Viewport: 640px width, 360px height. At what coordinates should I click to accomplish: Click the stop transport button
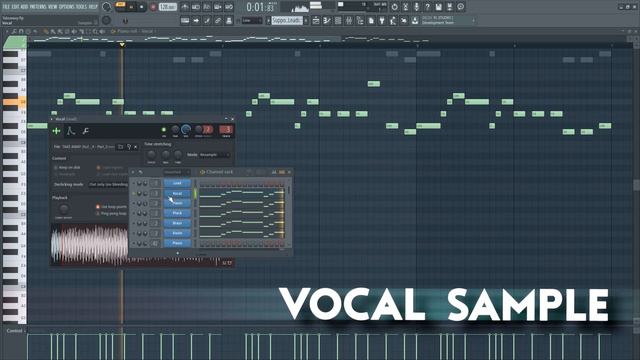coord(142,7)
